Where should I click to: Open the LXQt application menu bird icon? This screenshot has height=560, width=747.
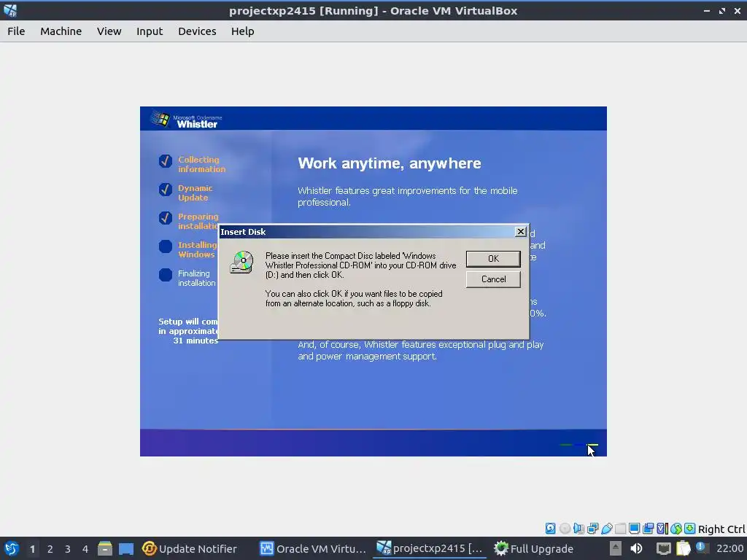[12, 548]
